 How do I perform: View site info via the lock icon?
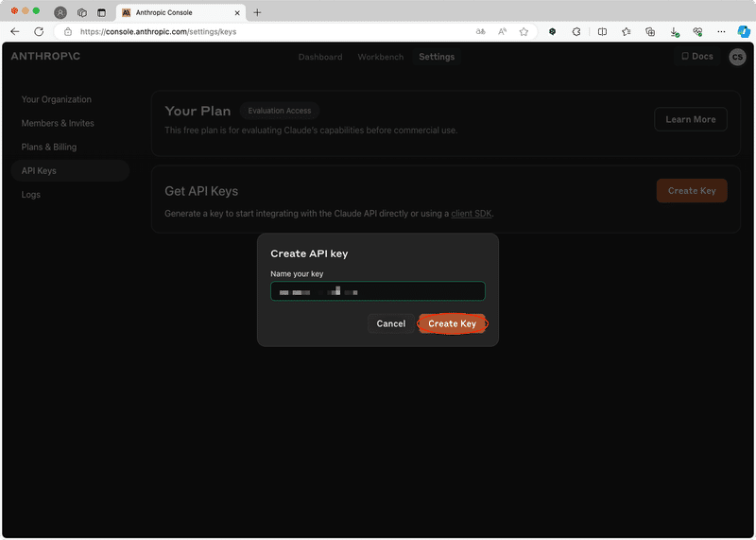(68, 32)
